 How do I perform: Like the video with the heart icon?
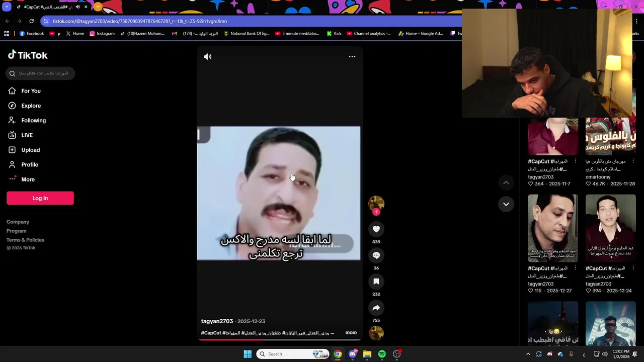pos(376,229)
